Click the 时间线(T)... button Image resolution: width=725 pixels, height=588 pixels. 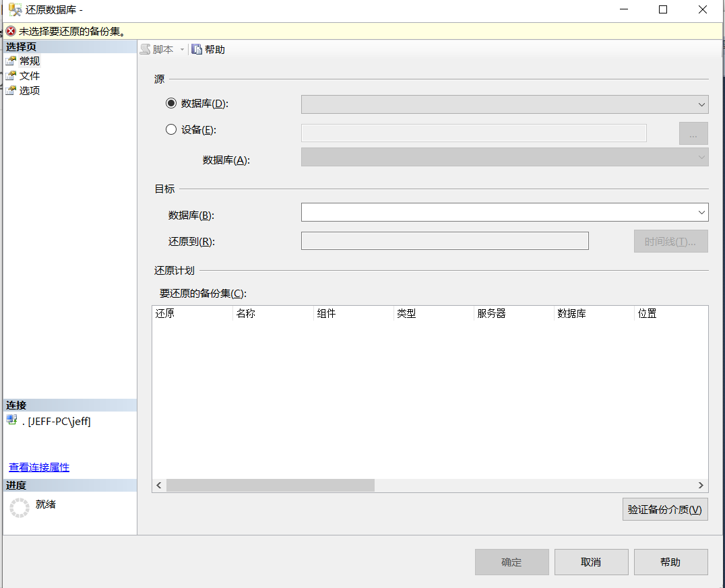[671, 241]
